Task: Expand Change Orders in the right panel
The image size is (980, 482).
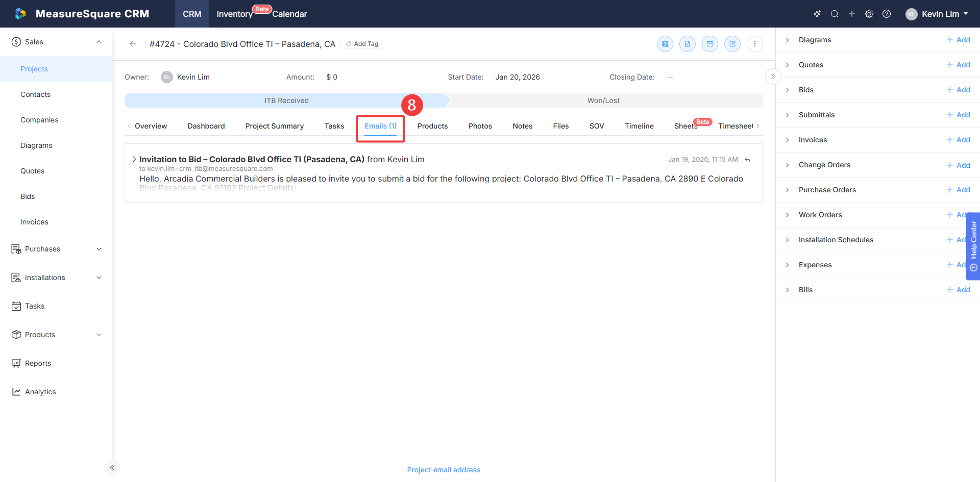Action: [787, 165]
